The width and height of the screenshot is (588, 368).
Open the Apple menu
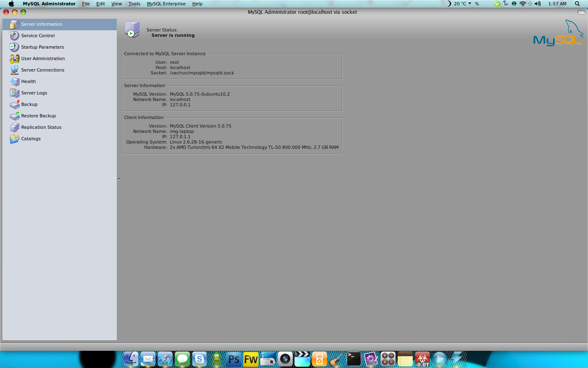11,4
